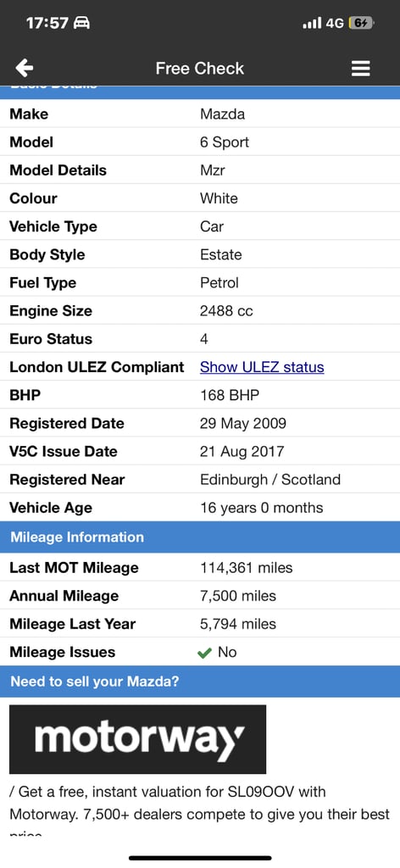Tap the battery charging indicator

click(362, 23)
